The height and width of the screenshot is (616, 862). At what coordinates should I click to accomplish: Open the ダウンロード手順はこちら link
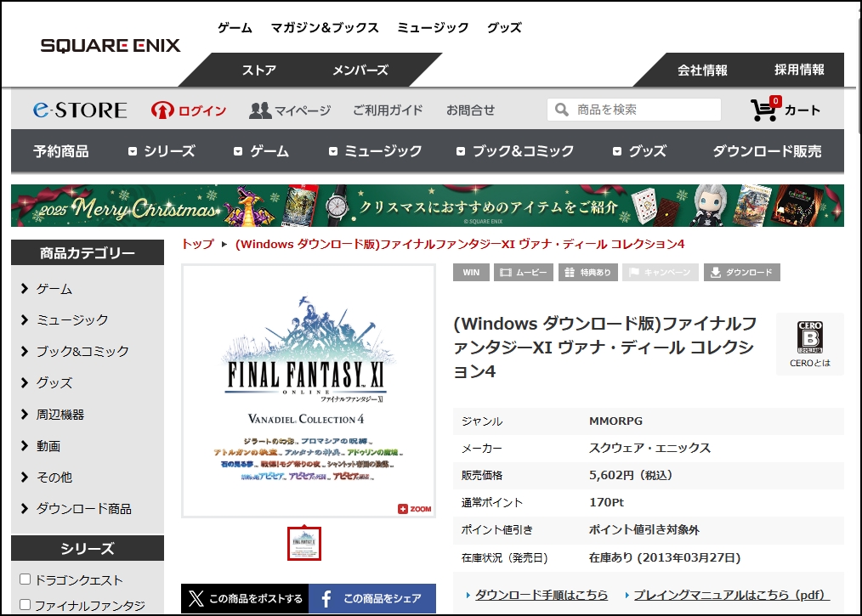coord(541,595)
